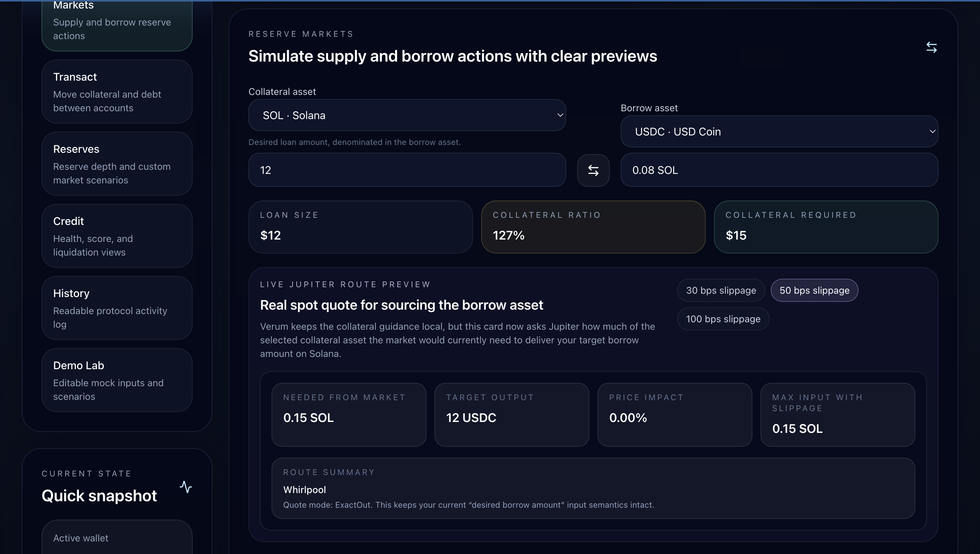
Task: Select the Markets sidebar card
Action: [117, 23]
